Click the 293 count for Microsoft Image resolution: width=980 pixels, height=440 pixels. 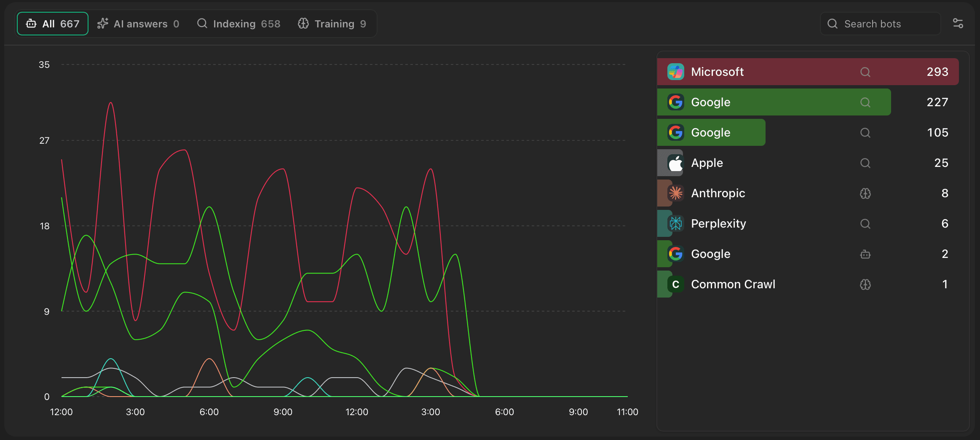tap(937, 72)
